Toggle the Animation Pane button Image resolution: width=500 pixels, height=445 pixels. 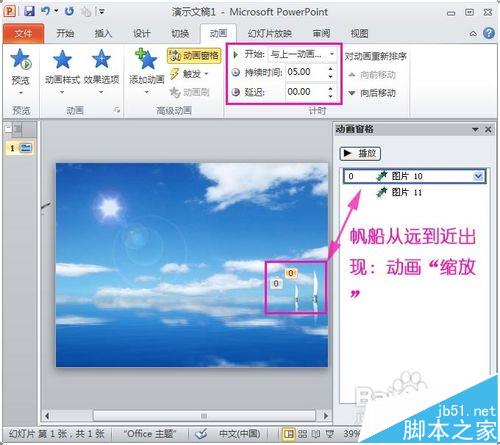coord(194,56)
